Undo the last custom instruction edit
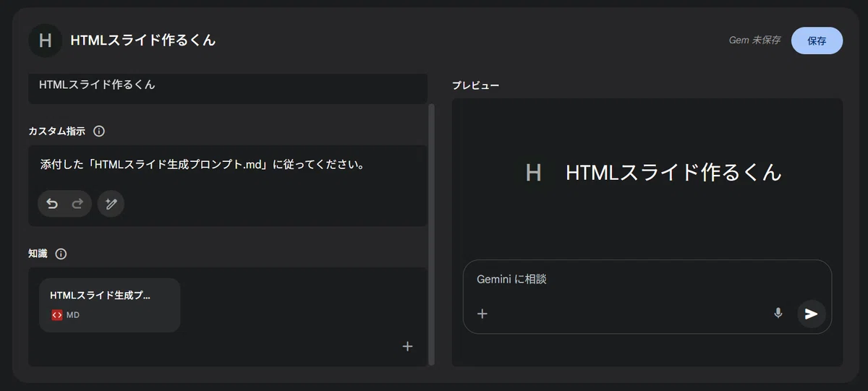The image size is (868, 391). click(52, 205)
